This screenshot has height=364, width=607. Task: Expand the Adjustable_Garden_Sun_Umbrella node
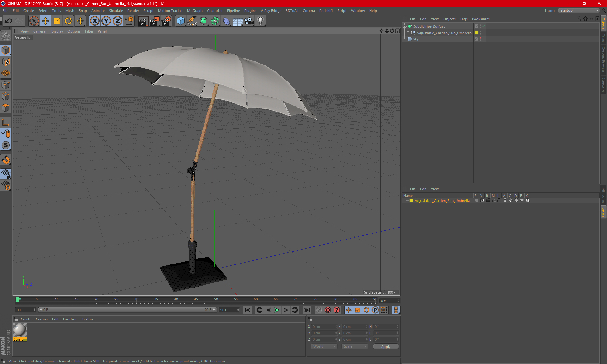click(x=408, y=33)
